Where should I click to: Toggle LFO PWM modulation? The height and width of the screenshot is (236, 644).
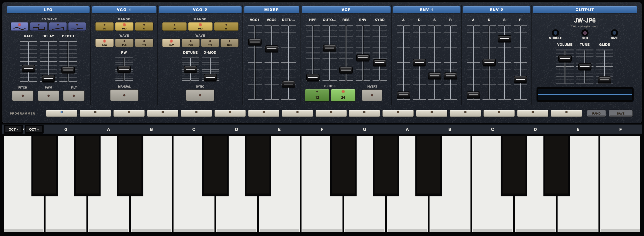(x=49, y=96)
